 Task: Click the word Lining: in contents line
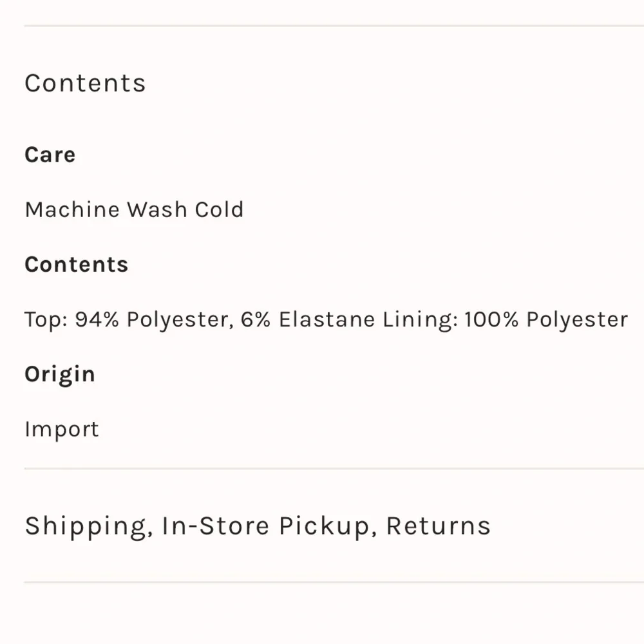click(x=420, y=320)
